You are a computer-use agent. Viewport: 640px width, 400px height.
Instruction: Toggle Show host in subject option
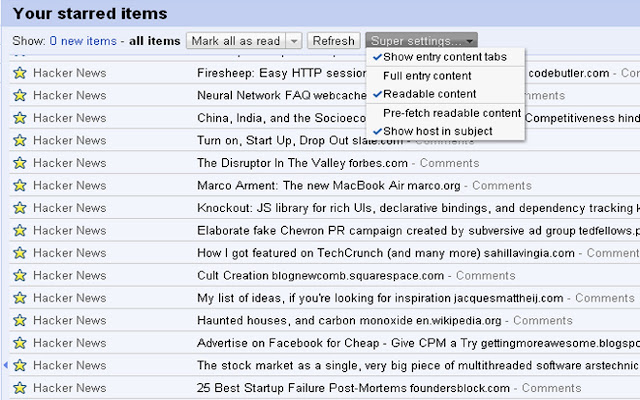coord(445,131)
